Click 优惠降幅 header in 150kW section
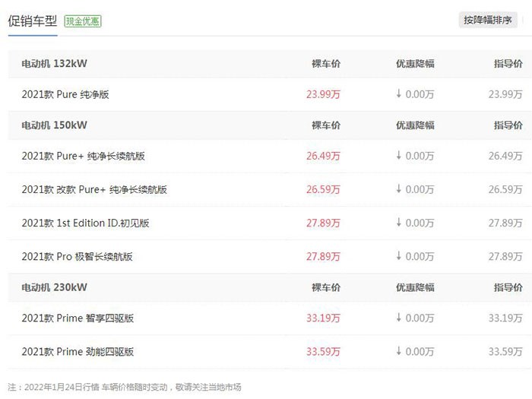Screen dimensions: 532x399 415,125
